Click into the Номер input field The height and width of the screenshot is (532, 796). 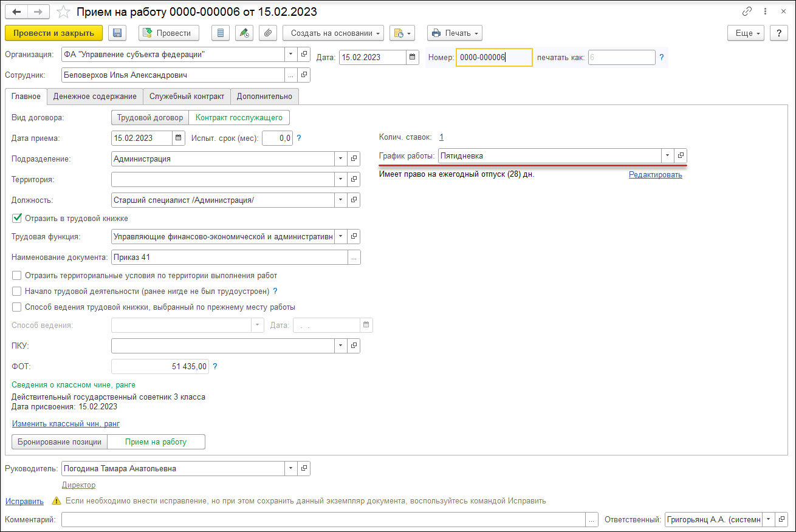click(x=494, y=57)
